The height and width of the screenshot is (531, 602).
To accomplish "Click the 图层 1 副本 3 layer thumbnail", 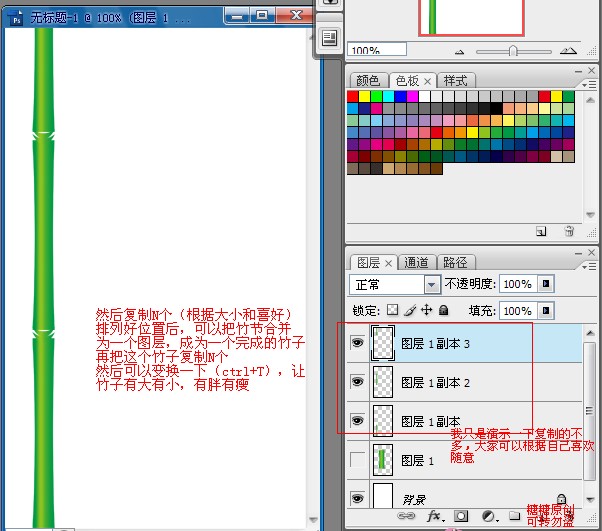I will 383,343.
